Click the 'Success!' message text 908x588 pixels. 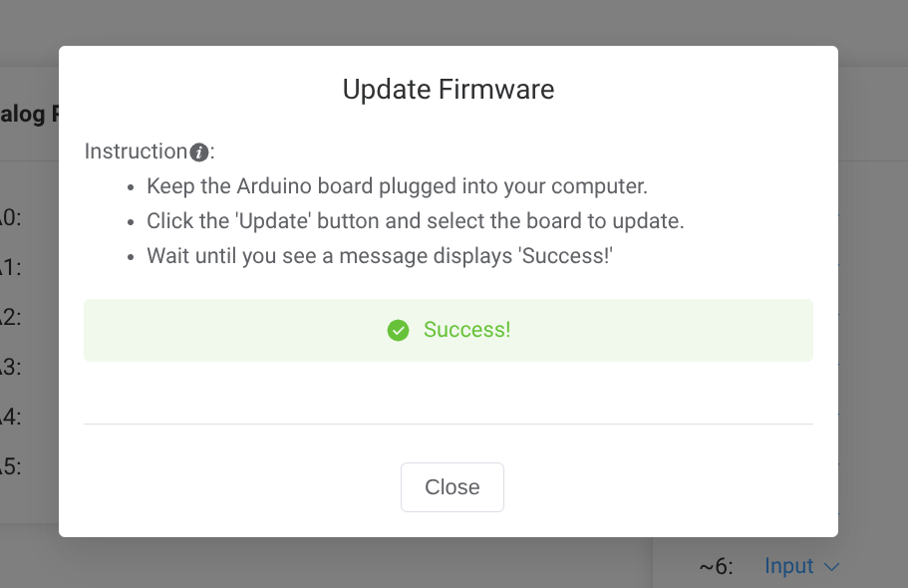466,330
